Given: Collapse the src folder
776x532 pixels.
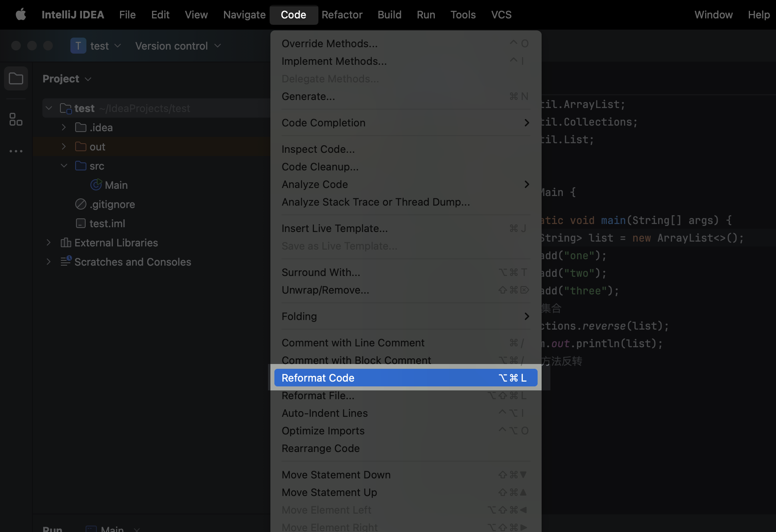Looking at the screenshot, I should tap(64, 166).
